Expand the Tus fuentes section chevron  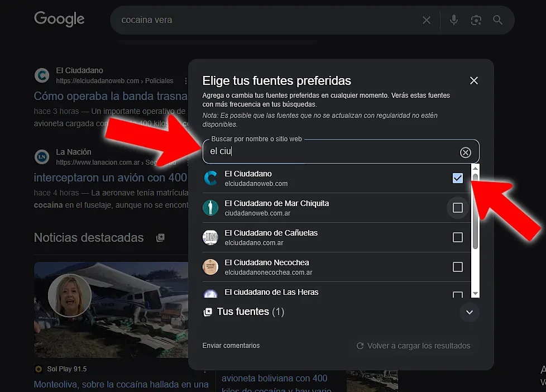tap(470, 312)
